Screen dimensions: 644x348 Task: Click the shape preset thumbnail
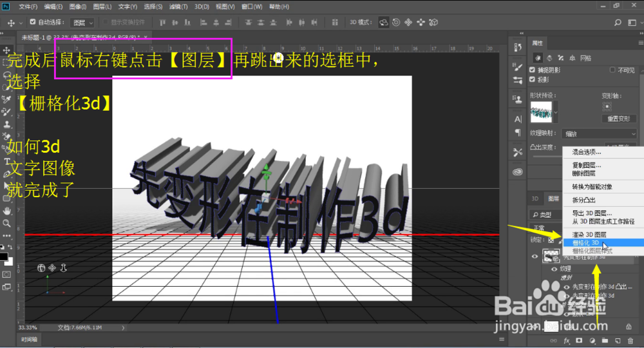541,112
